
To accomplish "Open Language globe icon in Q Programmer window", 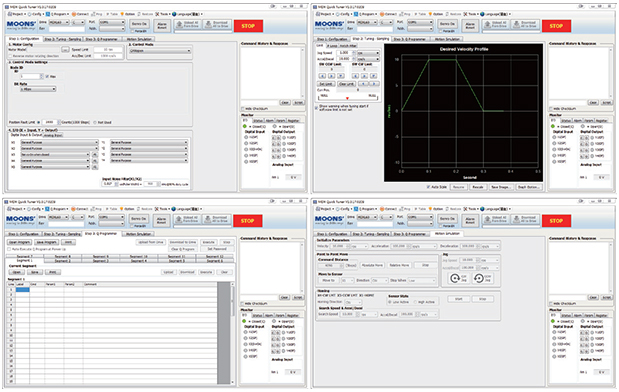I will click(173, 209).
